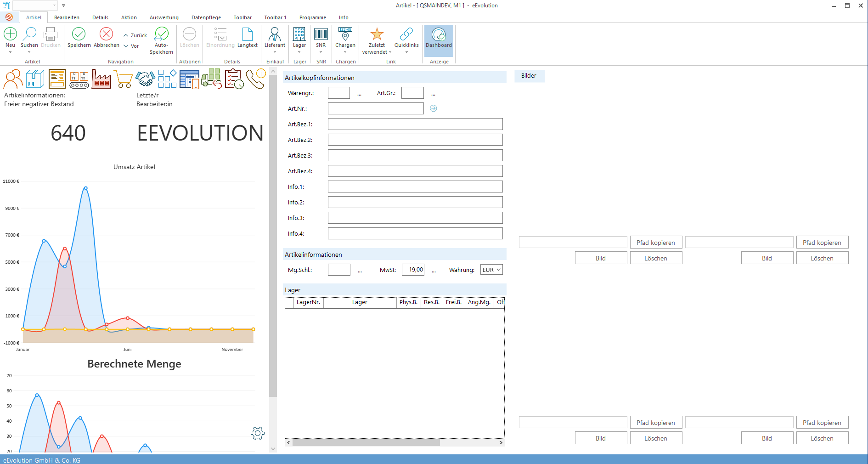The width and height of the screenshot is (868, 464).
Task: Click the red factory icon in dashboard
Action: tap(101, 79)
